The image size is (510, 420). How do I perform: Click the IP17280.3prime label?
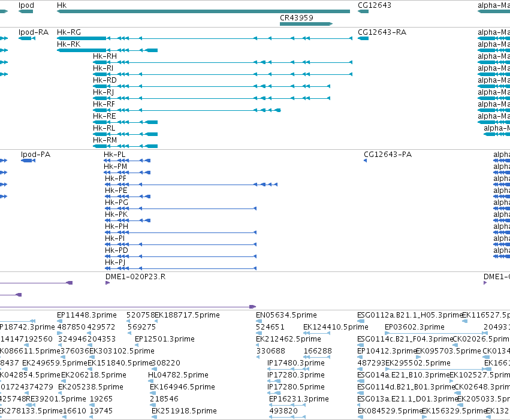(x=296, y=375)
